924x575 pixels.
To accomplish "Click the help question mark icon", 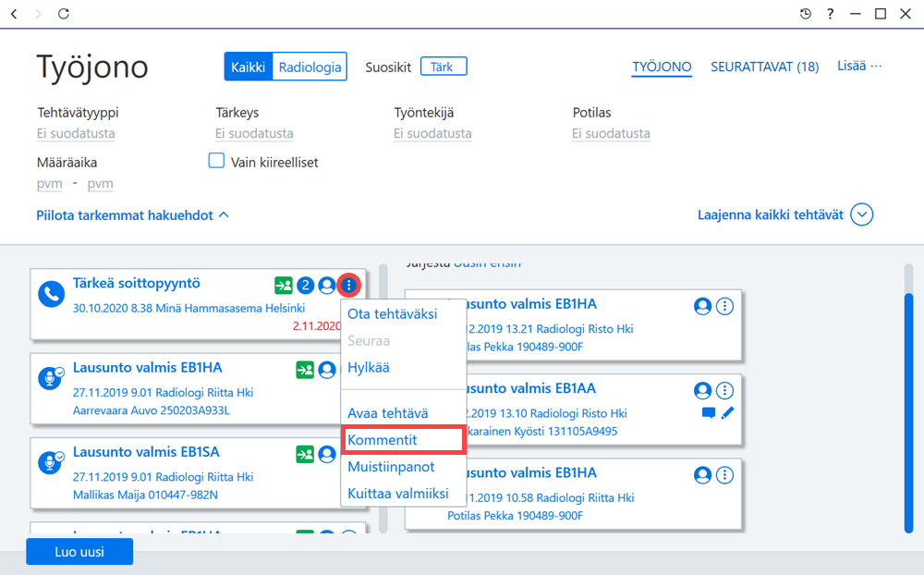I will [x=831, y=14].
